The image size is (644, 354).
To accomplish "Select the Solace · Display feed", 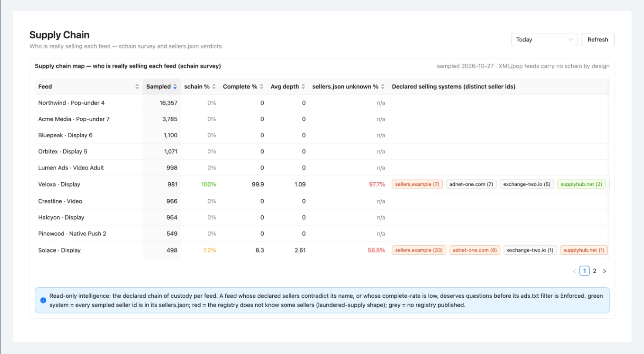I will click(59, 250).
